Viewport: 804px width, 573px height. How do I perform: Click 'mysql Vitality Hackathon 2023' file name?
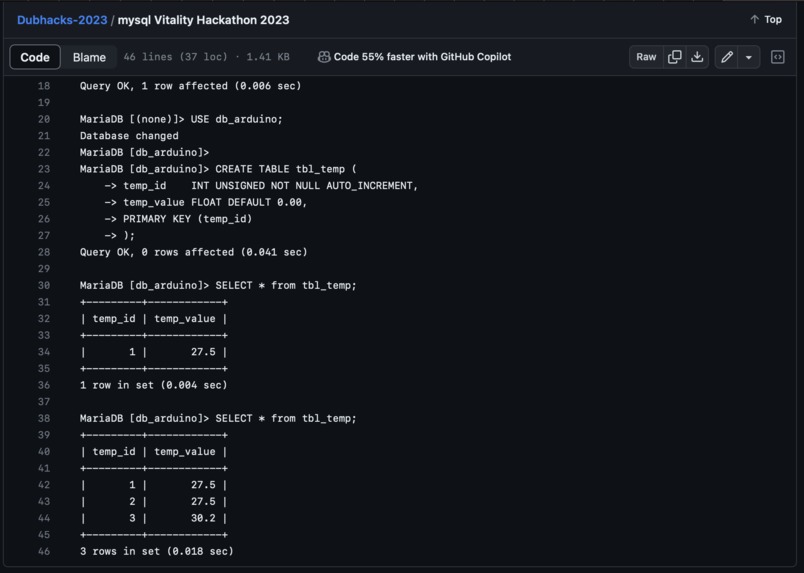coord(204,20)
